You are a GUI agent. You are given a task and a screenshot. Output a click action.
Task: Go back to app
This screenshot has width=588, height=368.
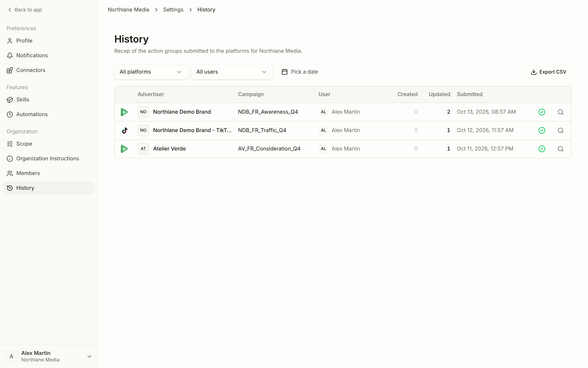(x=25, y=10)
